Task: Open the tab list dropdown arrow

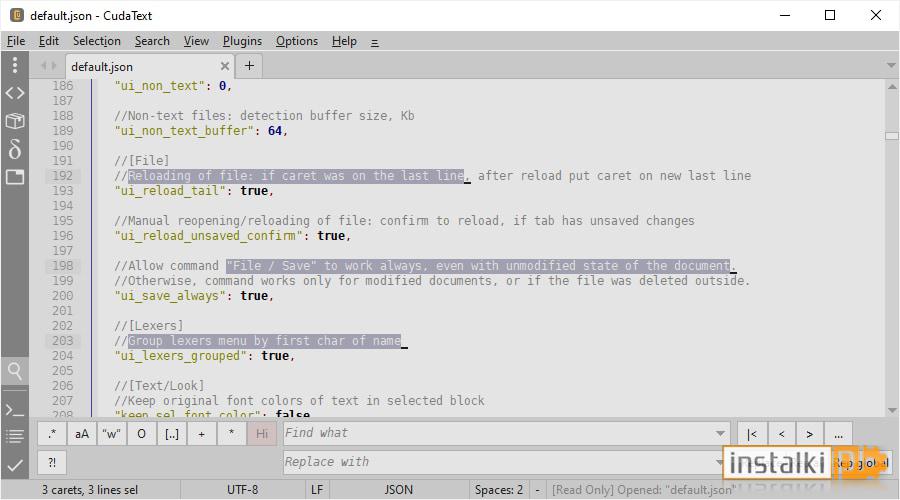Action: (891, 66)
